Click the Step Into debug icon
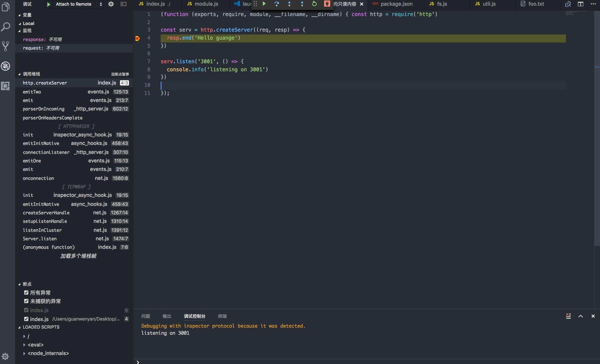Screen dimensions: 600x364 tap(289, 4)
